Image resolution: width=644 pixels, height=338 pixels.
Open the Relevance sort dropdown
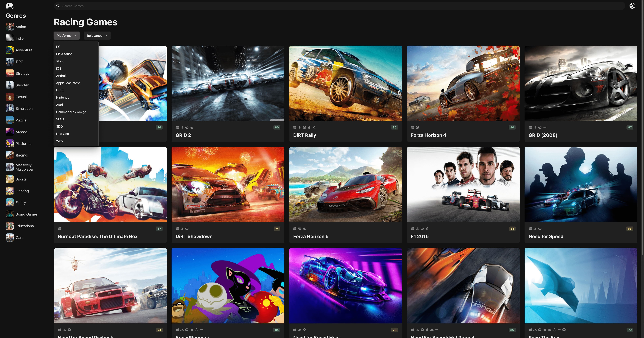coord(97,36)
